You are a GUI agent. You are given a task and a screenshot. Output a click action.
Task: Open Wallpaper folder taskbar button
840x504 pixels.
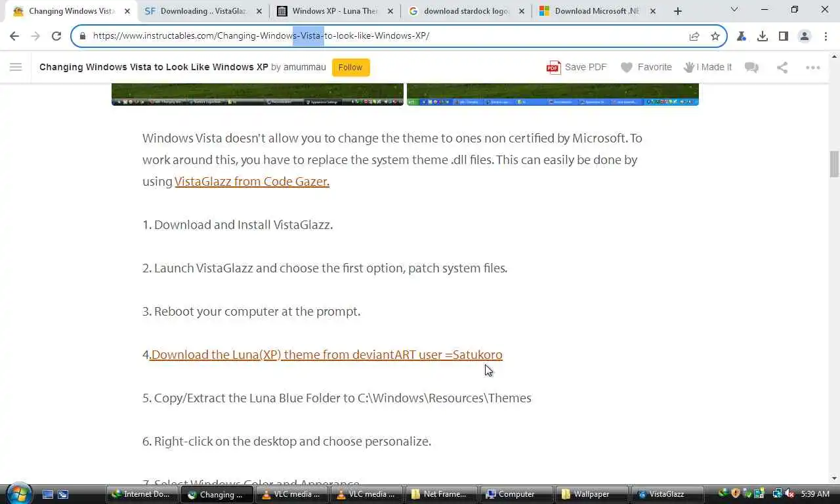[x=591, y=494]
